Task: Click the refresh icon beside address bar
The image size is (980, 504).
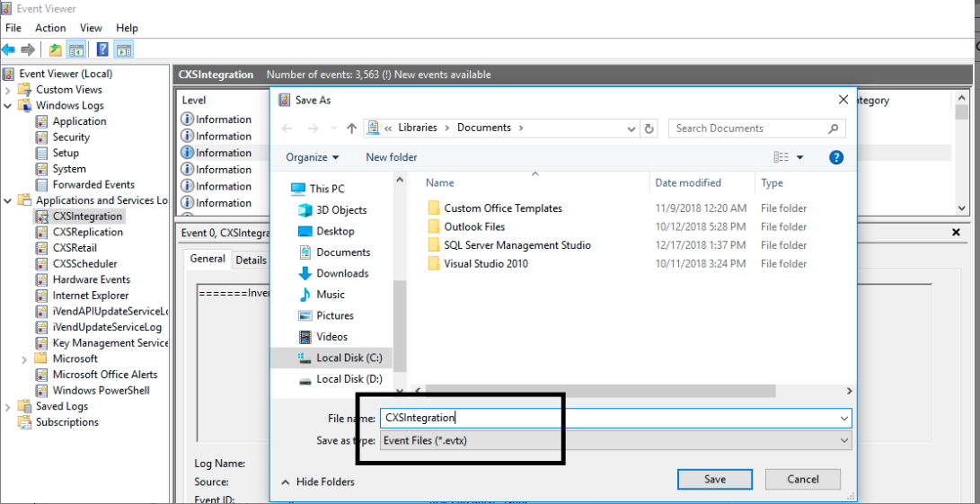Action: tap(649, 128)
